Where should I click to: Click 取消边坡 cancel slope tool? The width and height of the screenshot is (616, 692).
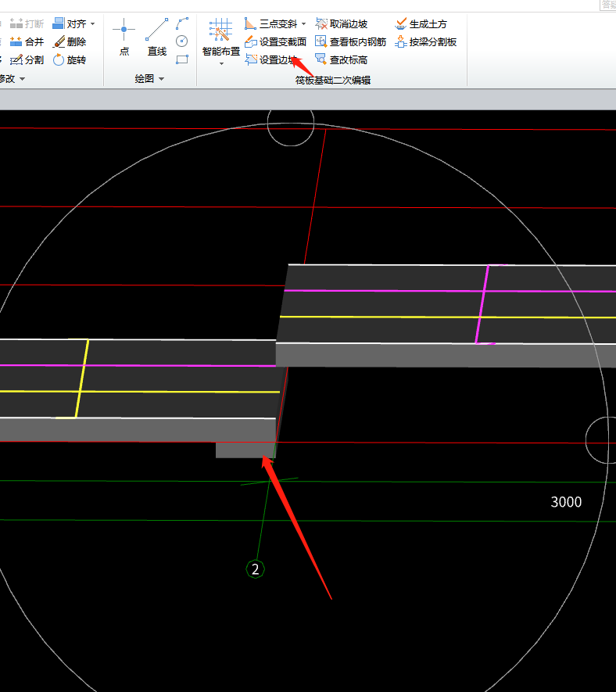point(341,23)
